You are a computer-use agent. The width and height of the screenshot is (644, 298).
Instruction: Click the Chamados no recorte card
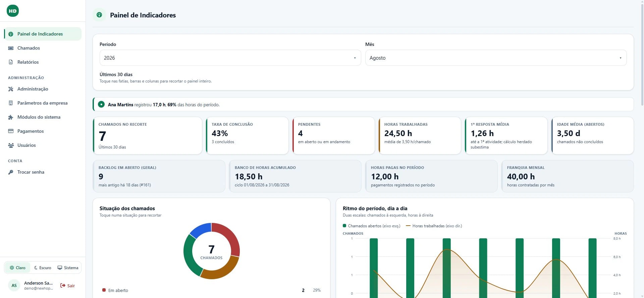point(148,135)
